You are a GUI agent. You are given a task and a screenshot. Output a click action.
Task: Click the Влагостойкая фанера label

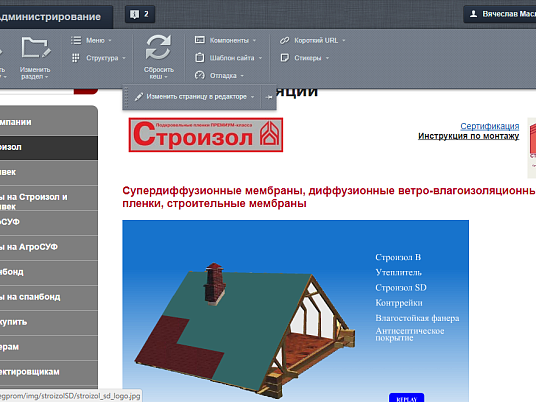(x=417, y=318)
